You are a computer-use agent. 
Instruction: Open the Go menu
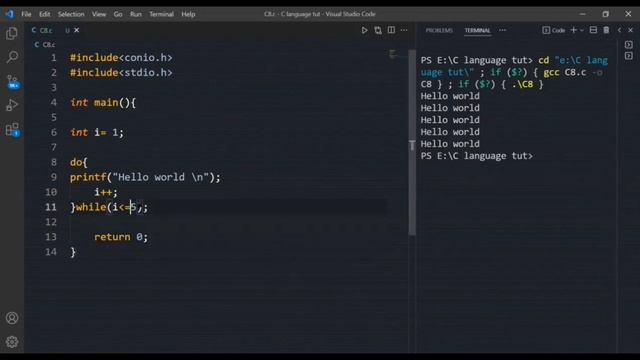point(118,14)
